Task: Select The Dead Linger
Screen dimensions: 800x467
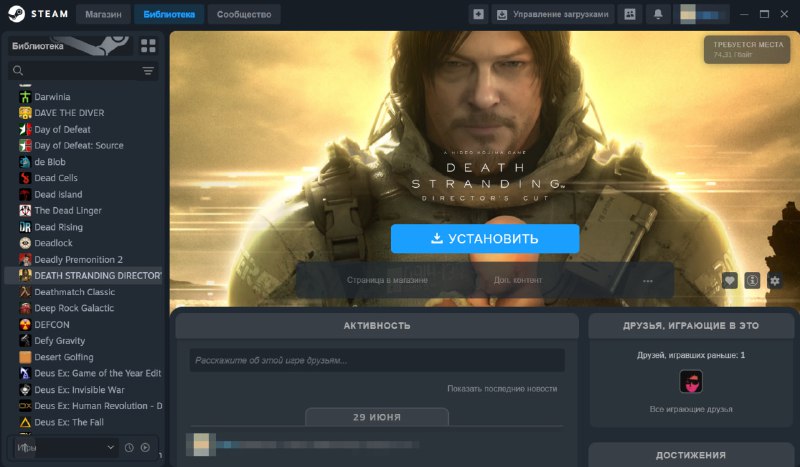Action: [x=68, y=210]
